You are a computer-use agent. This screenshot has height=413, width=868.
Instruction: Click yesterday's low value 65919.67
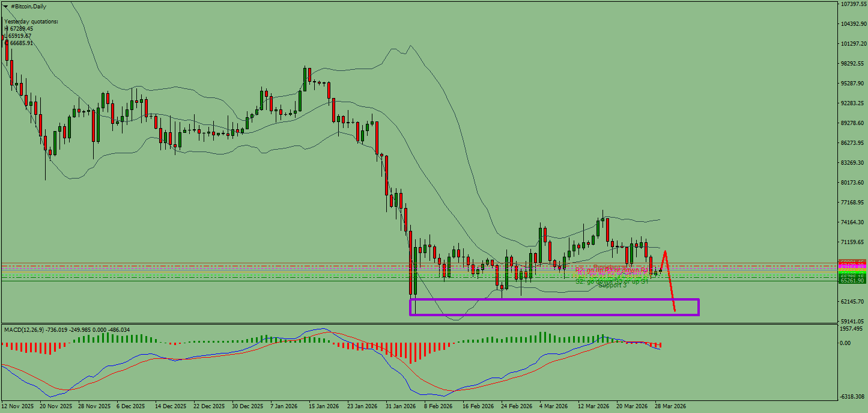click(x=20, y=36)
